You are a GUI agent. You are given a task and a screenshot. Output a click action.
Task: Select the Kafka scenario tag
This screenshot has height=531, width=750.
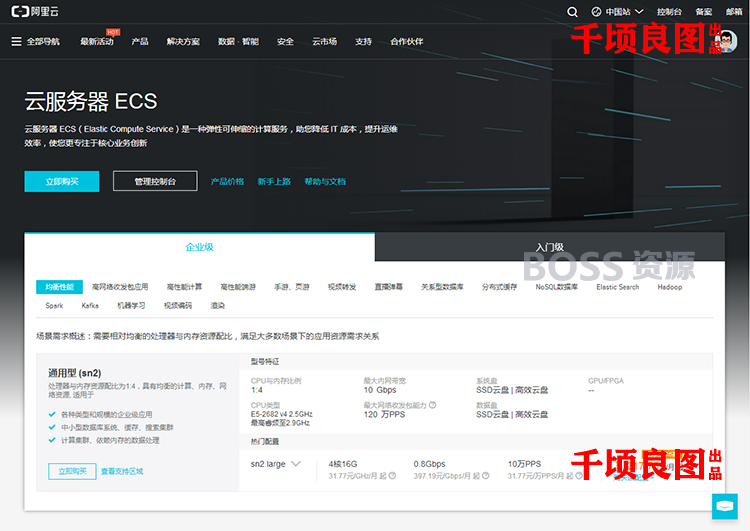(x=90, y=306)
